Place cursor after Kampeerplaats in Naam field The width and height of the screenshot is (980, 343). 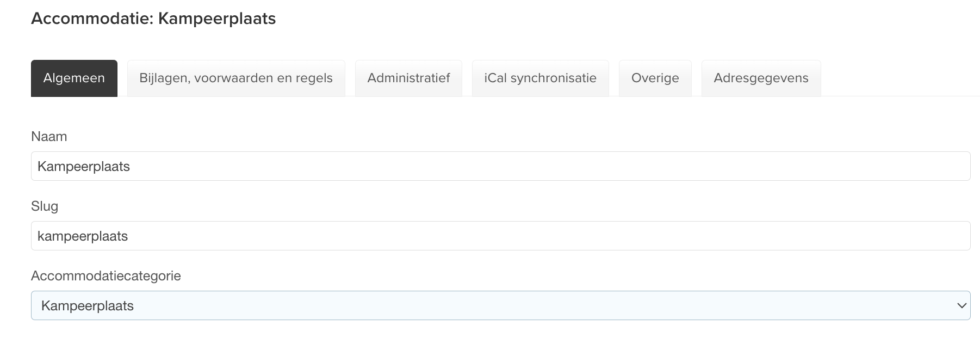tap(131, 167)
